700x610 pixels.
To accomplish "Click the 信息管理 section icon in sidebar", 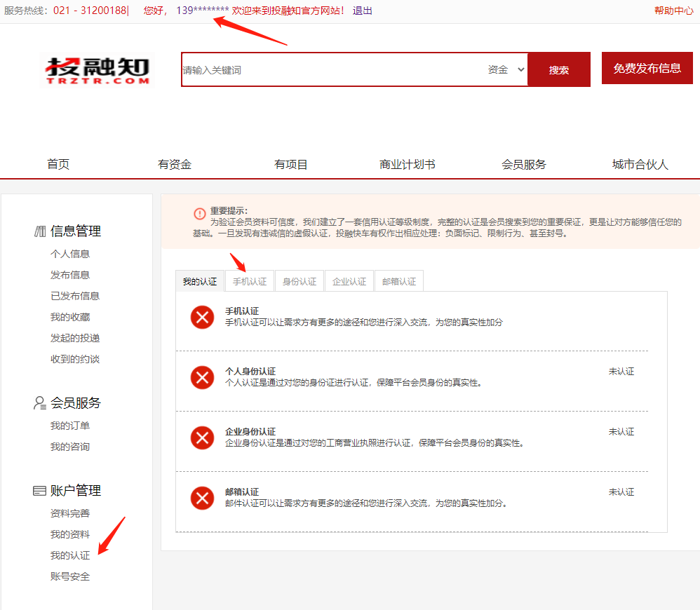I will pyautogui.click(x=39, y=231).
